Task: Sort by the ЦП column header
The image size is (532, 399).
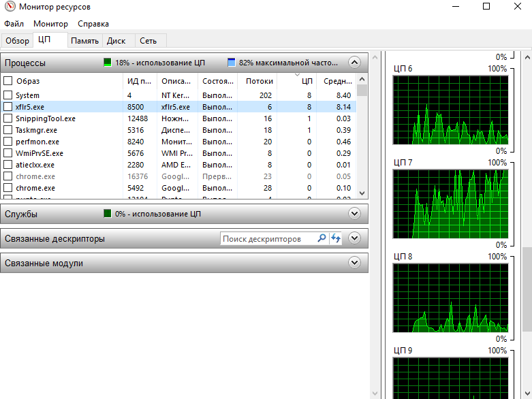Action: coord(297,81)
